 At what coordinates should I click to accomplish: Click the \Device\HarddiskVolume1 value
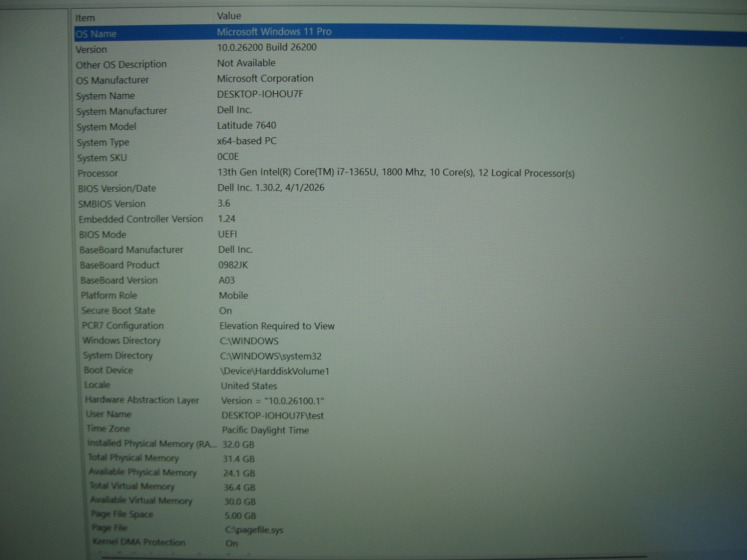pos(275,371)
